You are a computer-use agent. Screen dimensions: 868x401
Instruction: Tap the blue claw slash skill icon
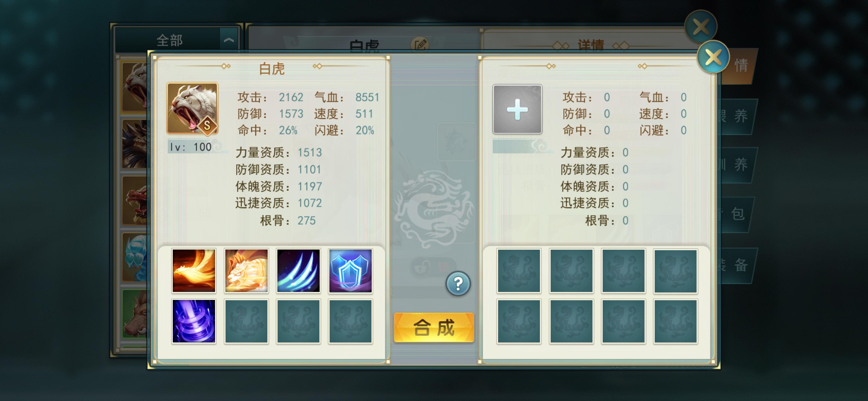pyautogui.click(x=298, y=270)
